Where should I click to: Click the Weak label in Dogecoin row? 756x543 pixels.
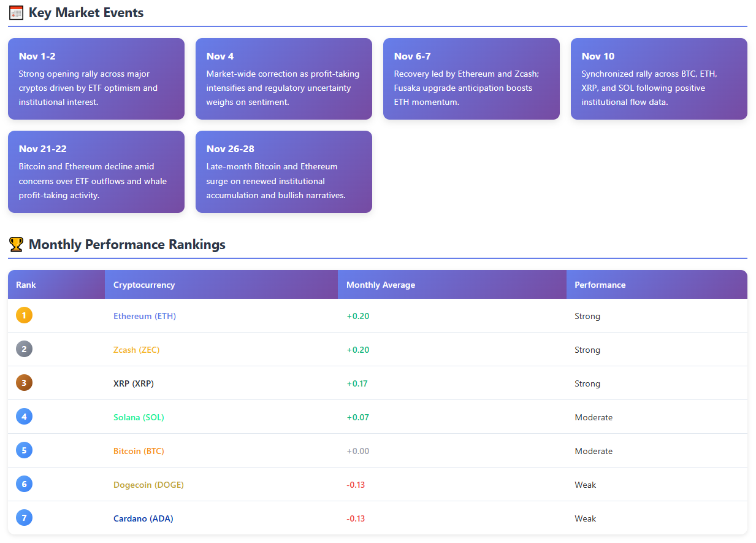[x=586, y=485]
